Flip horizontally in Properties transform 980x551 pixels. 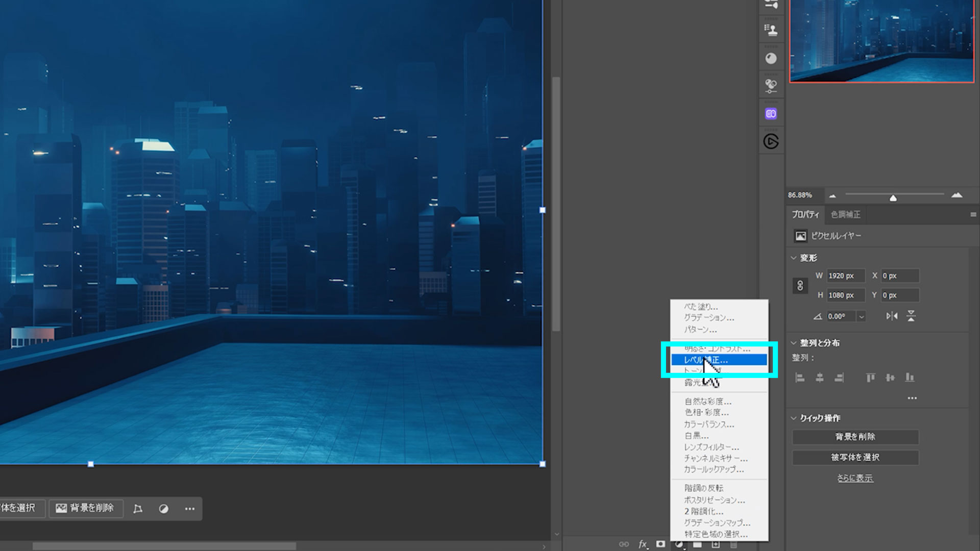click(892, 316)
